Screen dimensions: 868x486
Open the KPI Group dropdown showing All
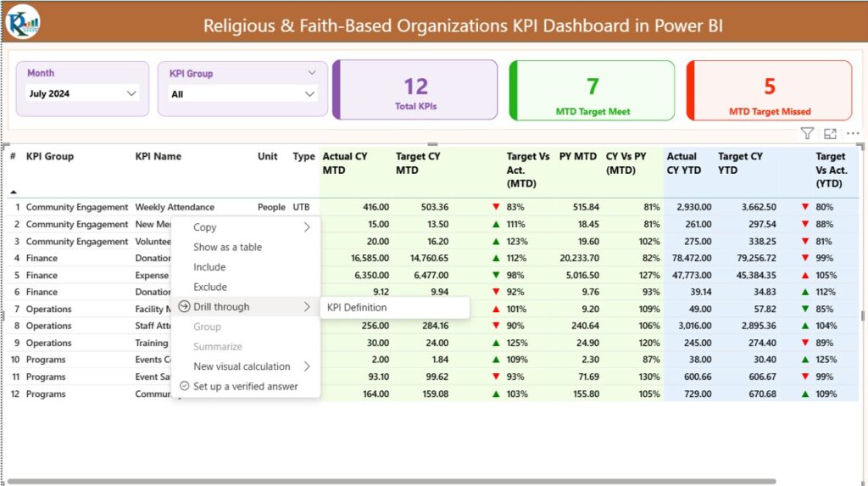(242, 94)
